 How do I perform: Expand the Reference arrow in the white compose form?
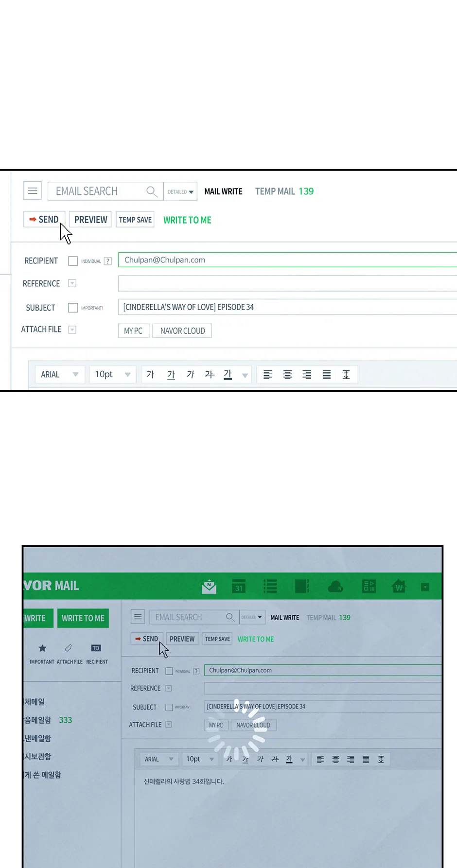tap(72, 283)
